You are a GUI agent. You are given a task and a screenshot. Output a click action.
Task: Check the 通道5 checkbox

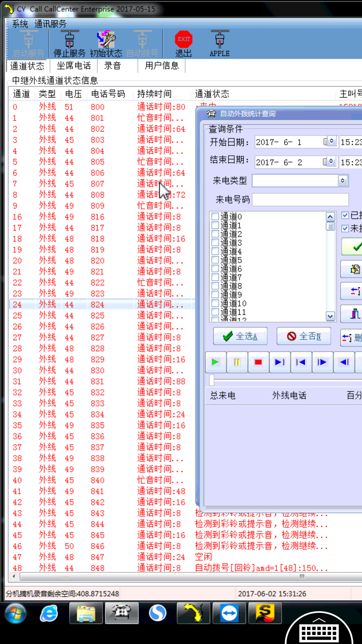(215, 260)
